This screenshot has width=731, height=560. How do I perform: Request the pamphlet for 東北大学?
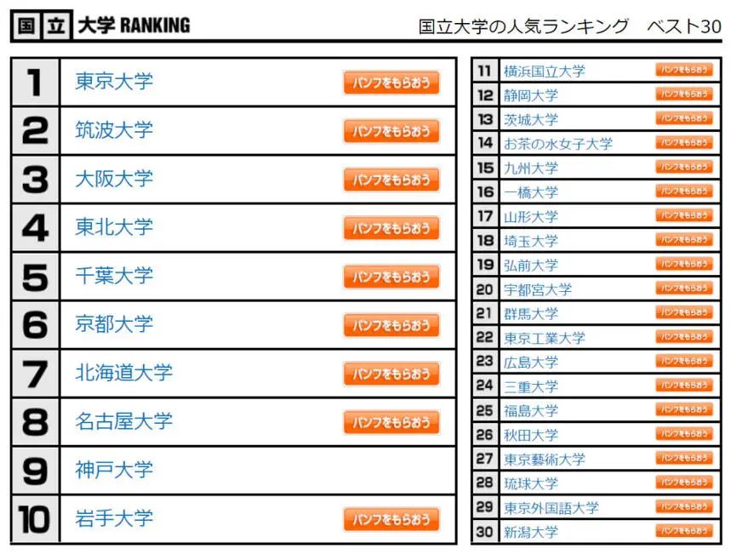pos(391,228)
